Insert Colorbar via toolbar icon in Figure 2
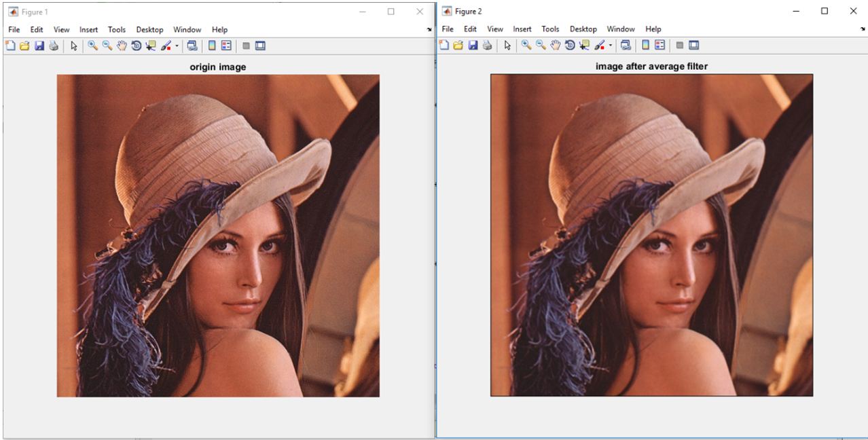This screenshot has height=440, width=868. coord(645,45)
